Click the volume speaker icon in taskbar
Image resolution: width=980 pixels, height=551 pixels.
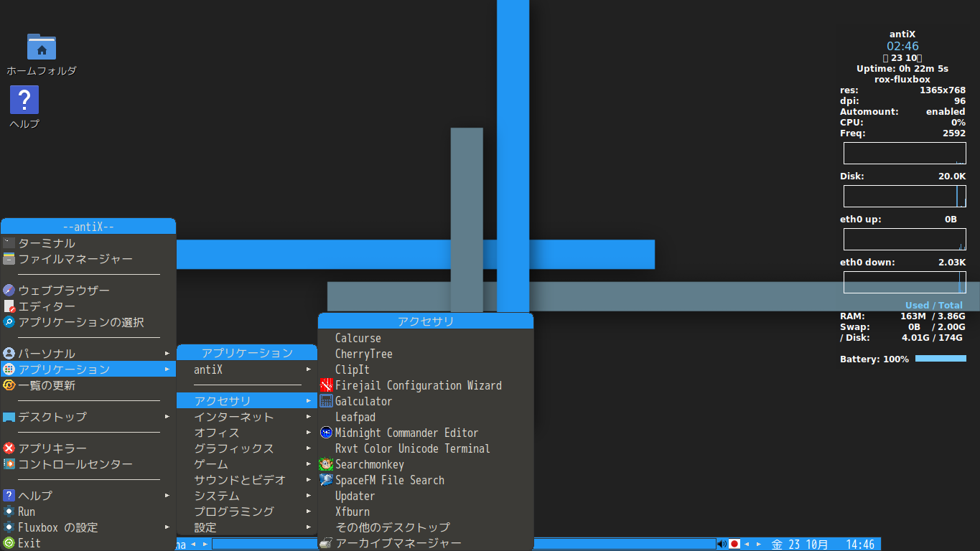click(722, 544)
